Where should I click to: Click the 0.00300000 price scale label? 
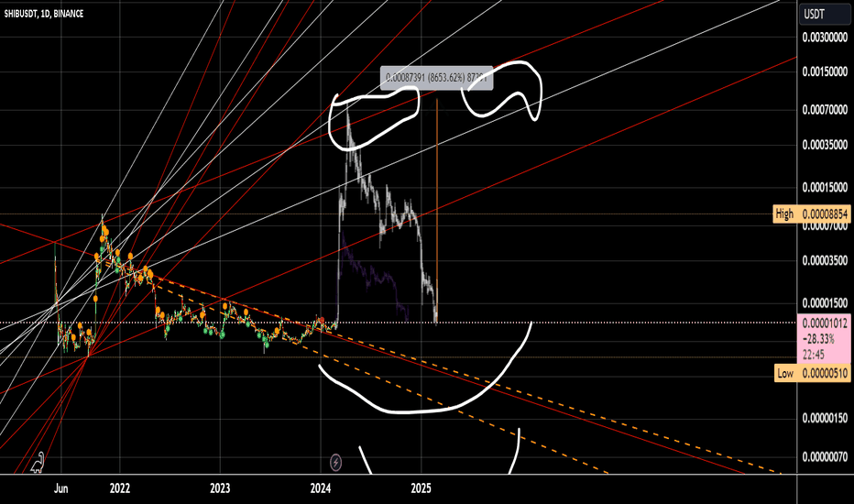click(x=825, y=38)
